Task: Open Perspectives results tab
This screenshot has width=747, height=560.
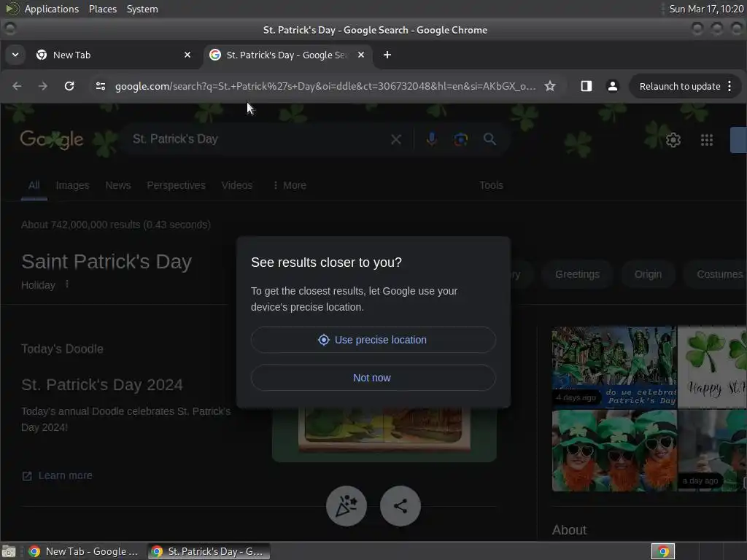Action: (x=176, y=185)
